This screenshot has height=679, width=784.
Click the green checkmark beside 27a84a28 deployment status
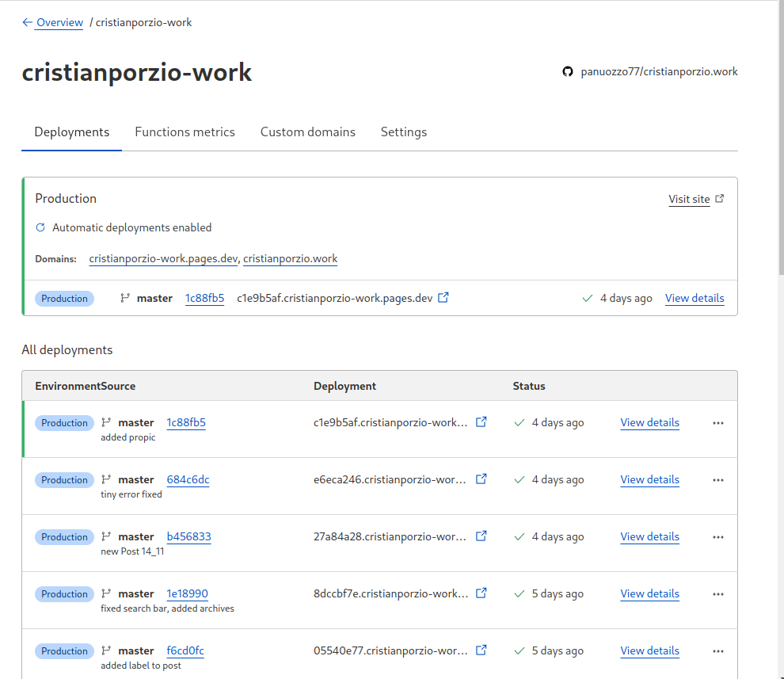519,536
